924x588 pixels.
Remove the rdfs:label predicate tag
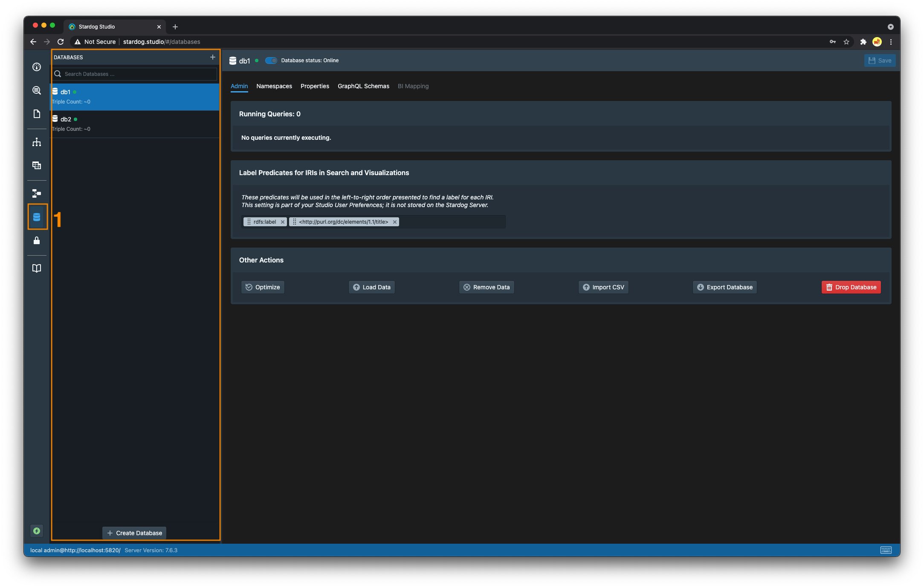[282, 222]
